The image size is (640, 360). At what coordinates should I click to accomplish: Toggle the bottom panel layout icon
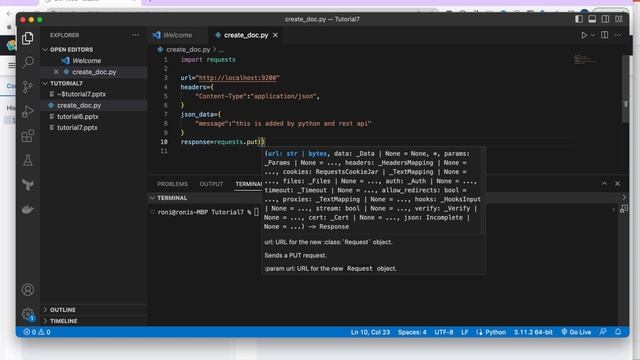tap(592, 19)
